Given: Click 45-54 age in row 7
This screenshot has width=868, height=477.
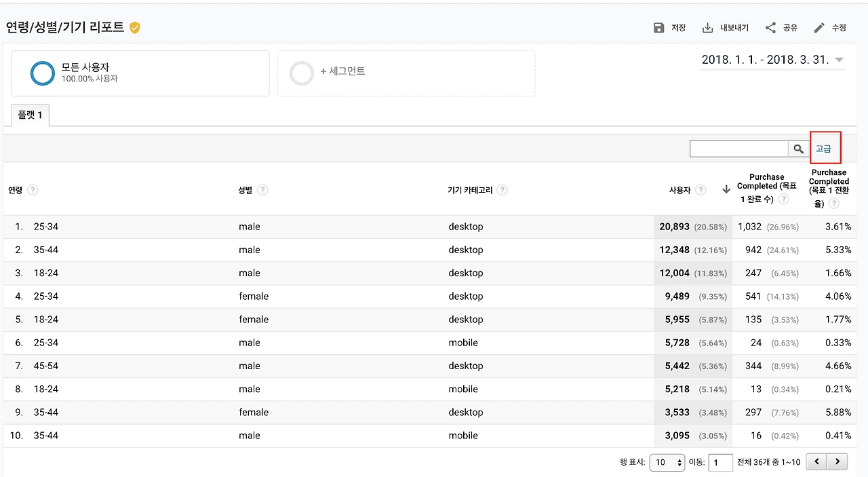Looking at the screenshot, I should tap(46, 366).
